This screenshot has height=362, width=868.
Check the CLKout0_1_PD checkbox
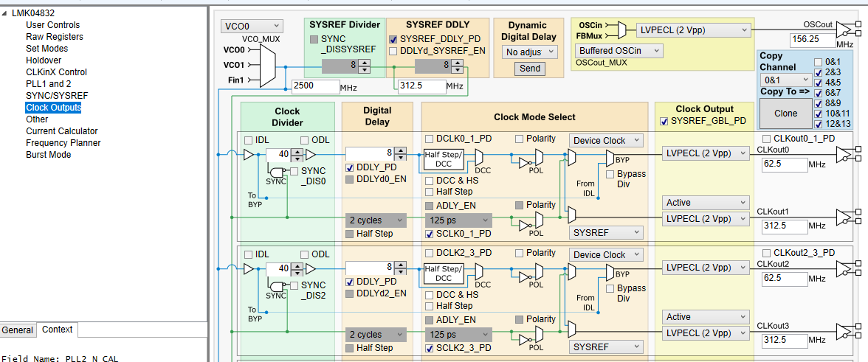tap(767, 138)
